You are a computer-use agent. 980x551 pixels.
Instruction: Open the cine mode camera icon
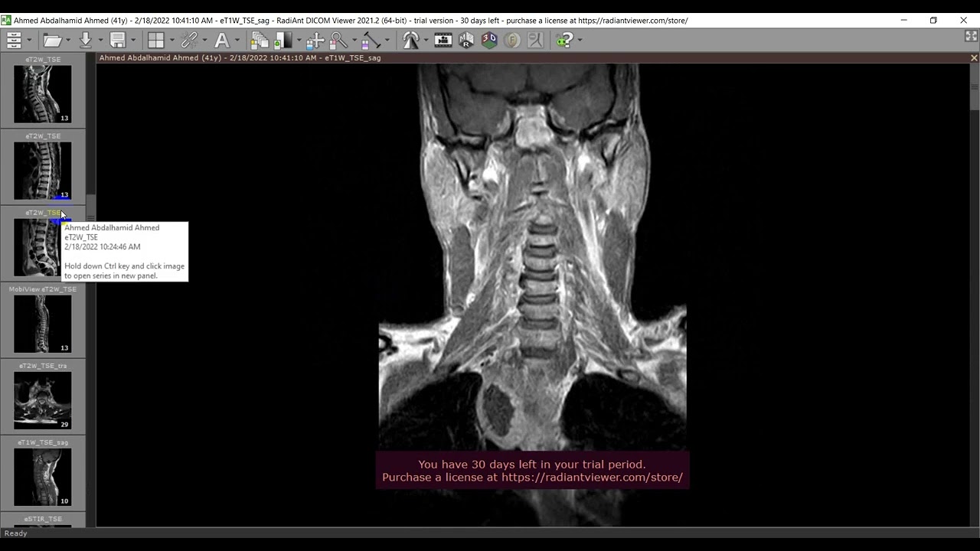443,40
